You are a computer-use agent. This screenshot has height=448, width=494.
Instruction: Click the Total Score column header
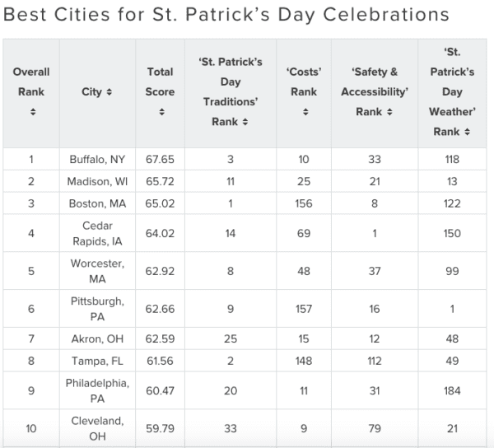[160, 82]
